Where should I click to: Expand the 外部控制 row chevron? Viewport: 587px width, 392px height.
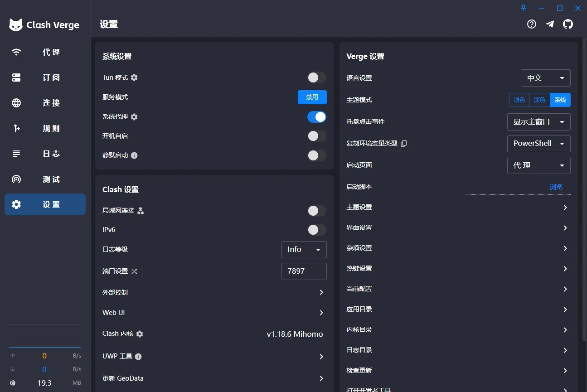321,292
